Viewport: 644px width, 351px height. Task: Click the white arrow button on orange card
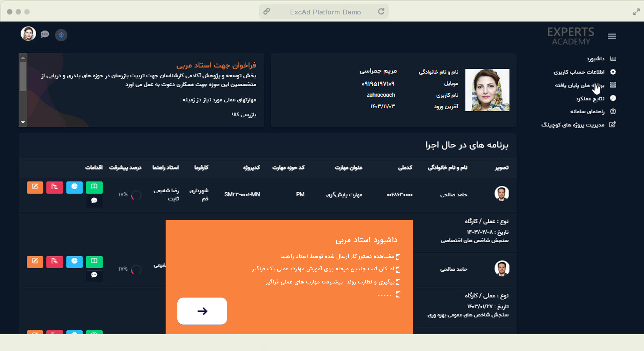point(202,311)
